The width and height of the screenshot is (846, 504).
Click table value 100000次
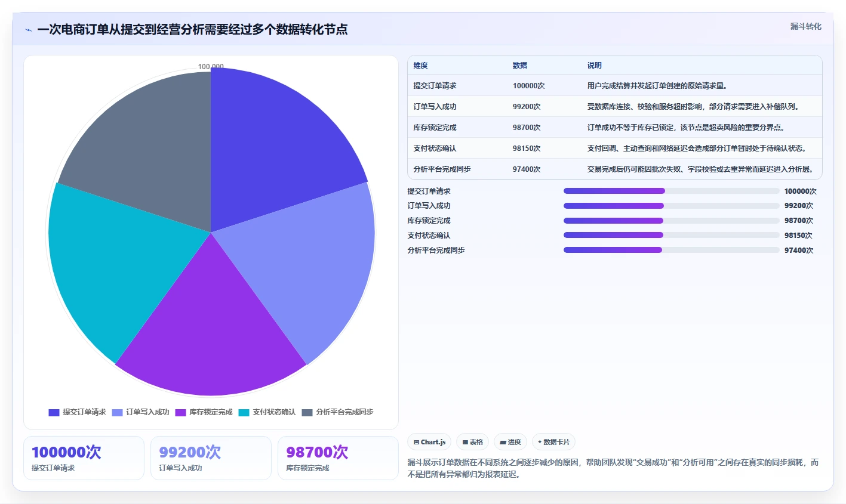tap(529, 86)
